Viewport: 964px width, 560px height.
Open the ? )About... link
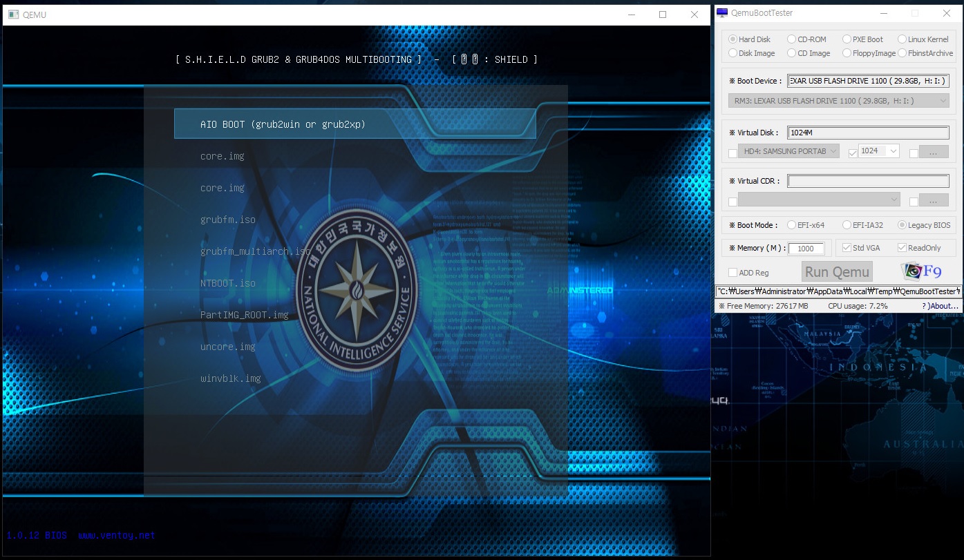click(940, 306)
